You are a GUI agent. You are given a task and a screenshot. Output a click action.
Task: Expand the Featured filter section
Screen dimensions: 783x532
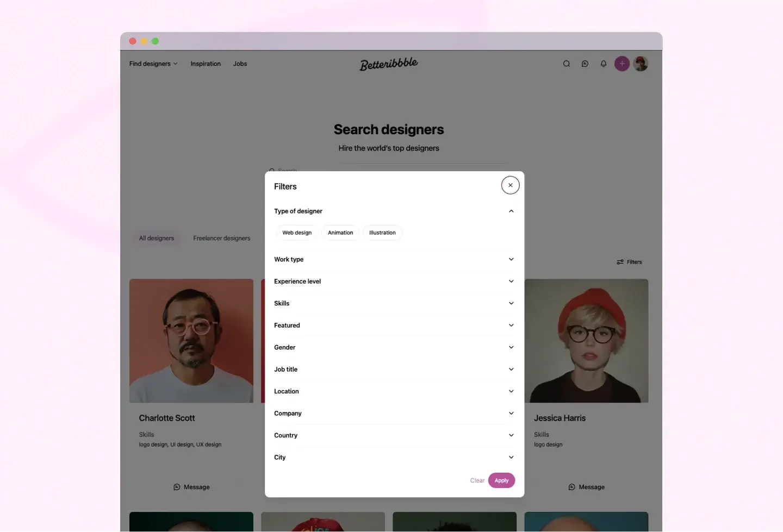(394, 326)
